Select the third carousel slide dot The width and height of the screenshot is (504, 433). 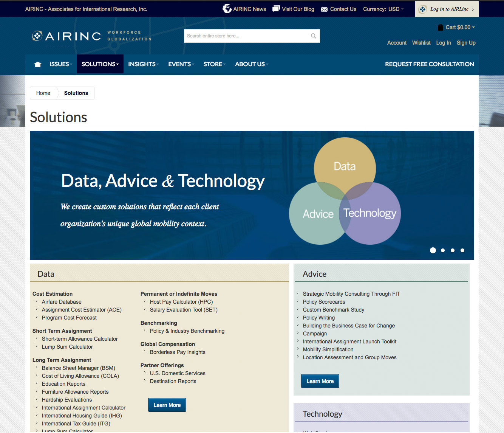[x=453, y=250]
